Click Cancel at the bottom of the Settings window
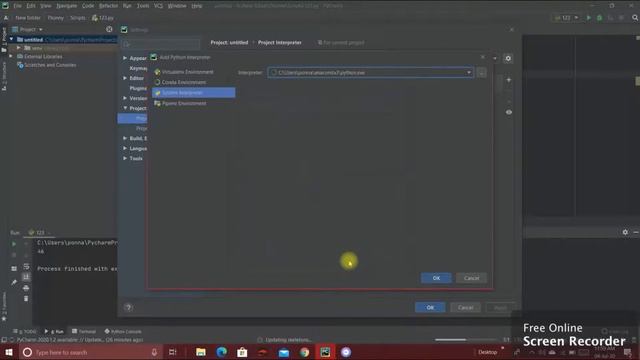Viewport: 640px width, 360px height. pos(465,307)
